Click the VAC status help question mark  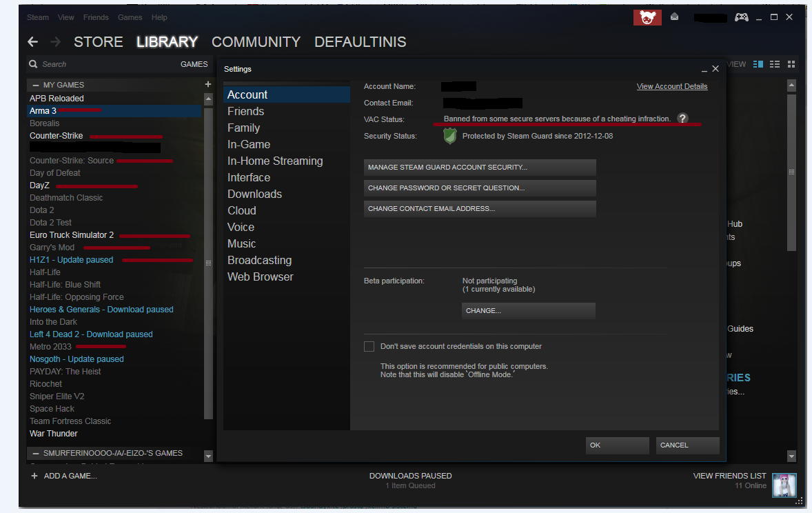[682, 119]
